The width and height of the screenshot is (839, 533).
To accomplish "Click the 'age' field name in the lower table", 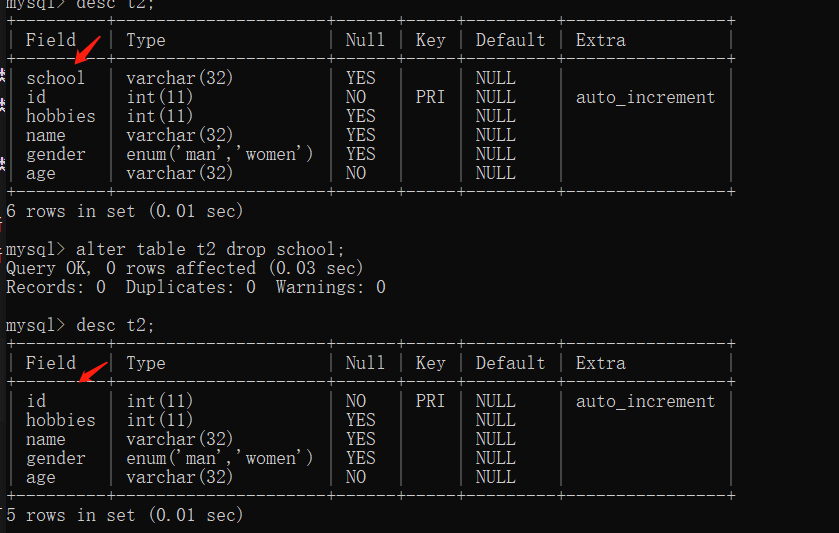I will click(x=41, y=477).
